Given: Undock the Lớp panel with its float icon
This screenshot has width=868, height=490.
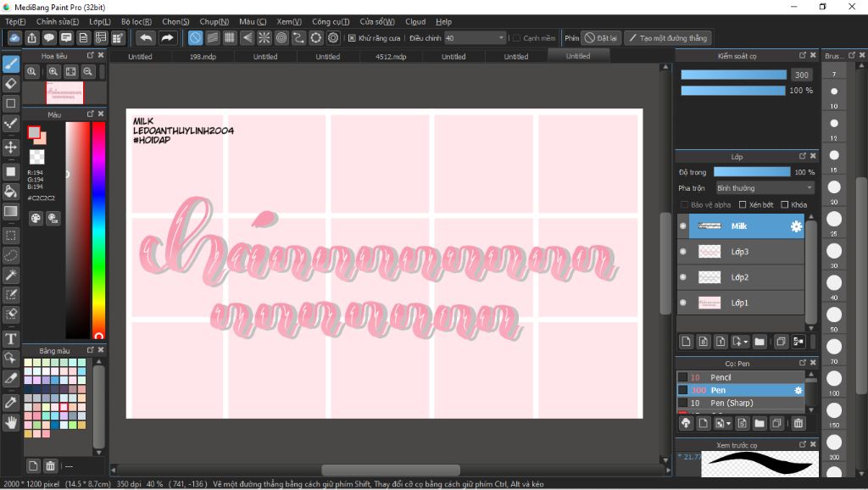Looking at the screenshot, I should click(x=802, y=156).
